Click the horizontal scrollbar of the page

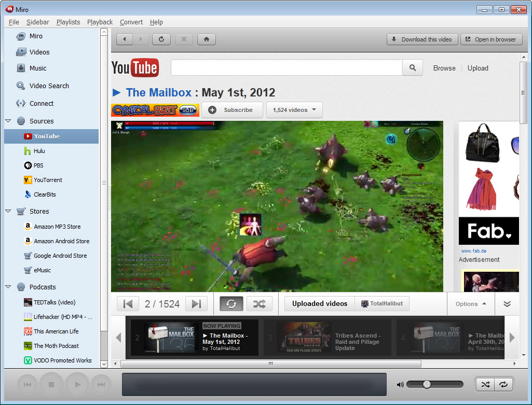tap(271, 364)
